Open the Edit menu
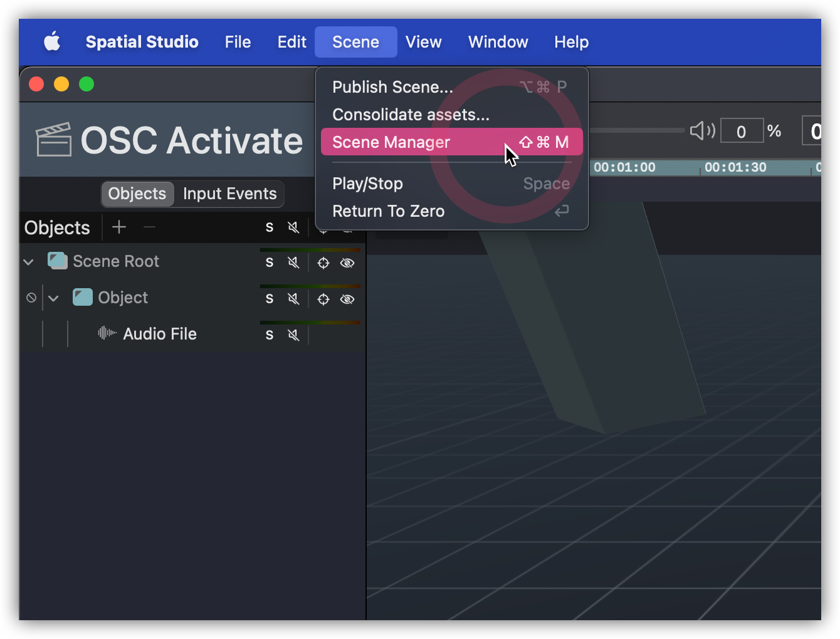This screenshot has width=840, height=639. tap(292, 42)
